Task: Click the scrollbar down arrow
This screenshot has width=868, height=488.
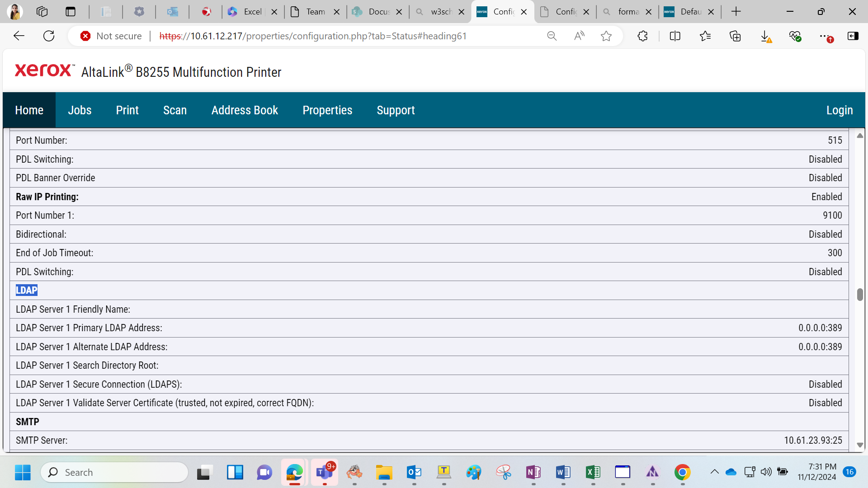Action: tap(860, 445)
